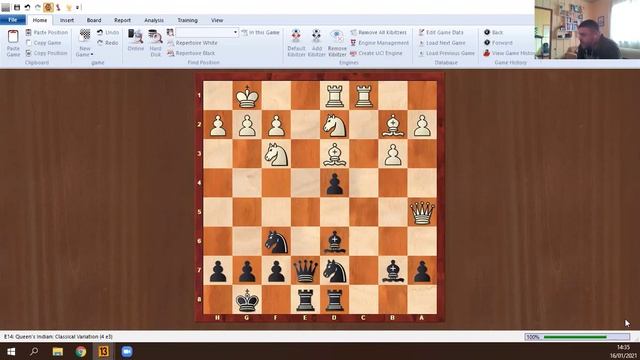
Task: Open Edit Game Data
Action: (441, 32)
